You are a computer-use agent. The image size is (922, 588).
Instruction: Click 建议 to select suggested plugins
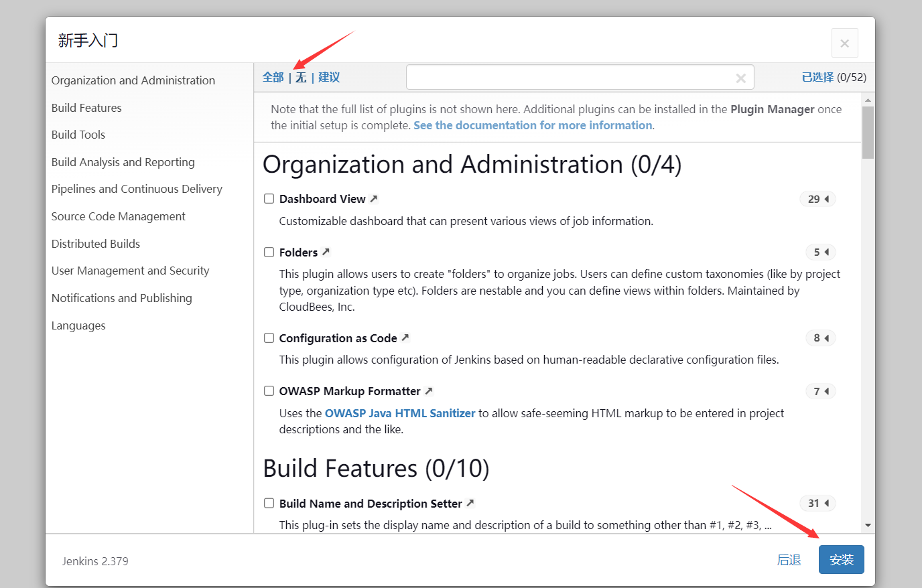(329, 77)
